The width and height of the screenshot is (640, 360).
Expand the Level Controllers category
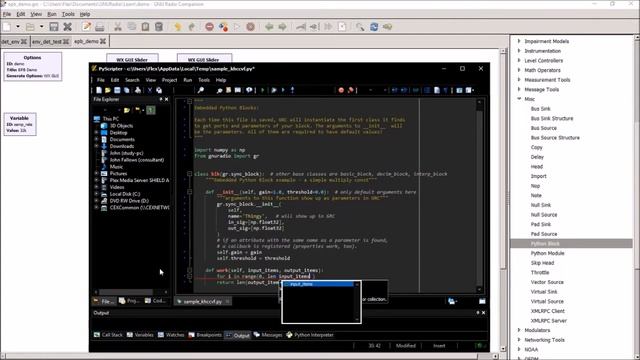tap(519, 60)
